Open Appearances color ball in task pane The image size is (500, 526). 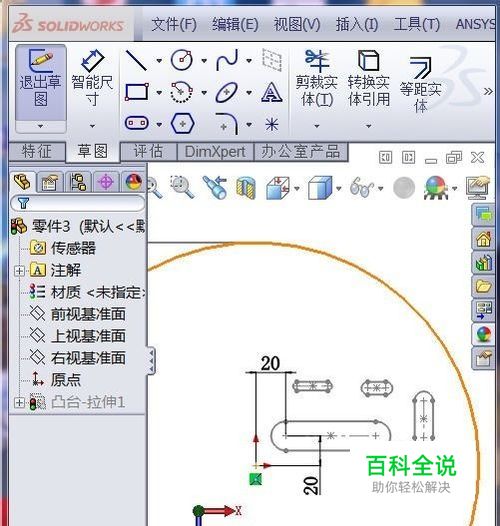[x=483, y=334]
